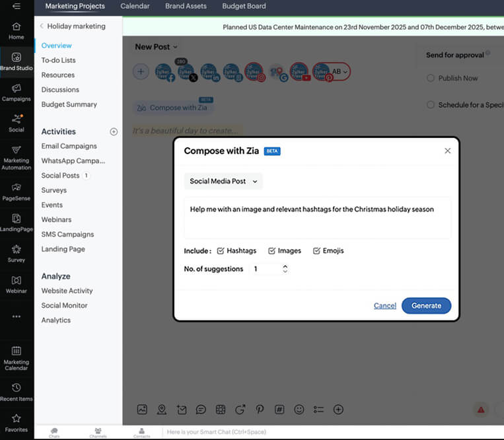This screenshot has width=504, height=440.
Task: Go to PageSense in the sidebar
Action: pyautogui.click(x=17, y=191)
